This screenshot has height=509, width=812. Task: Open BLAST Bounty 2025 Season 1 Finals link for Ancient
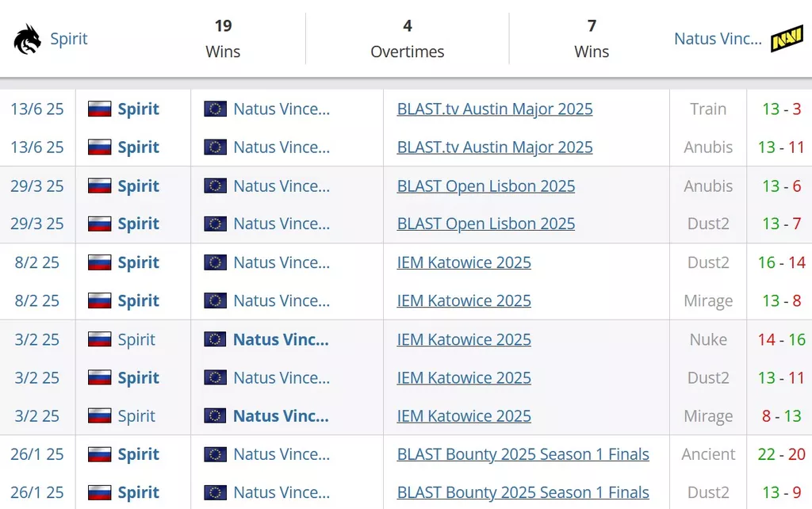coord(523,454)
